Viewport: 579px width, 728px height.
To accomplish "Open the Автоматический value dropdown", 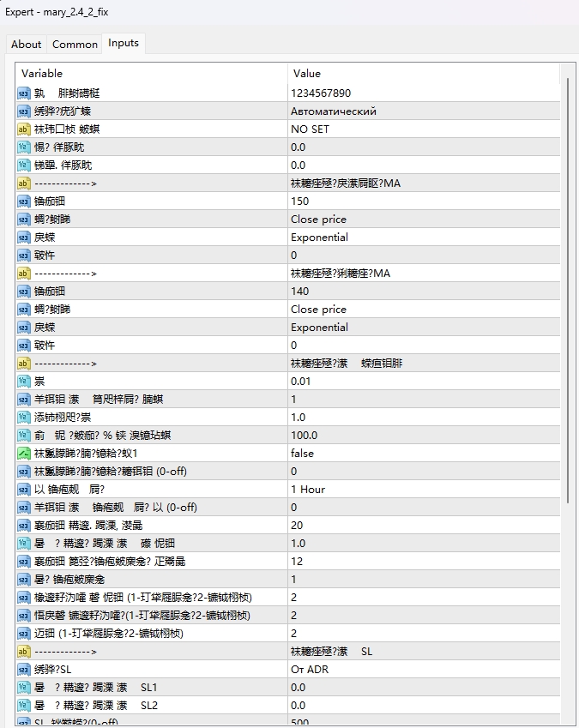I will coord(424,111).
